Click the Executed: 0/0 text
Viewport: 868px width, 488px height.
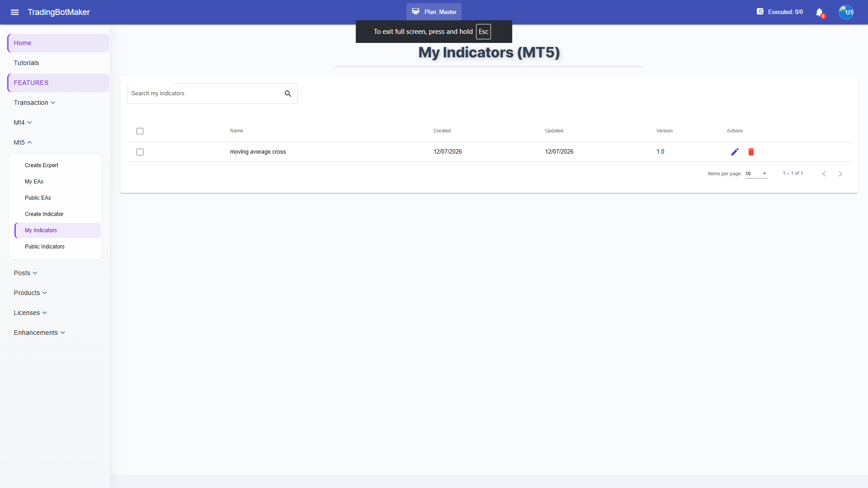785,12
